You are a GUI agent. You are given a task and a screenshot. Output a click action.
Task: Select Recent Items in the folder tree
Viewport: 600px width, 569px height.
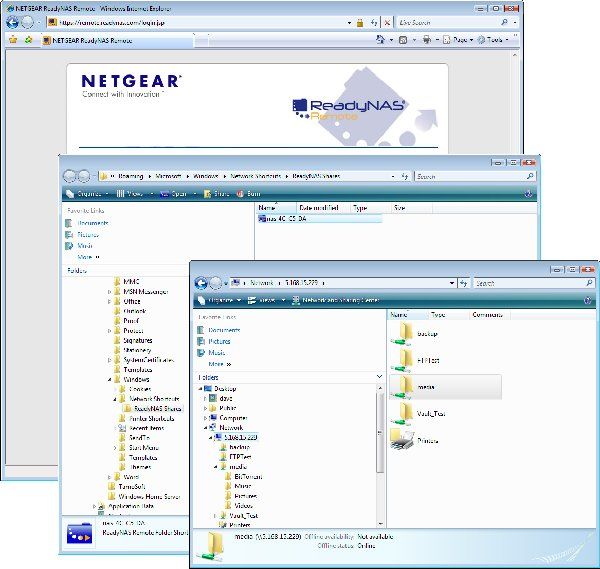click(x=147, y=428)
